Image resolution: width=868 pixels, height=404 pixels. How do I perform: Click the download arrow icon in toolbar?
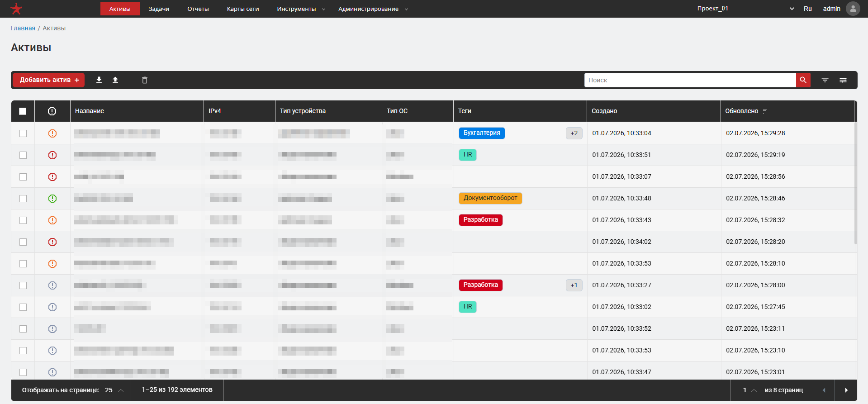(x=99, y=80)
